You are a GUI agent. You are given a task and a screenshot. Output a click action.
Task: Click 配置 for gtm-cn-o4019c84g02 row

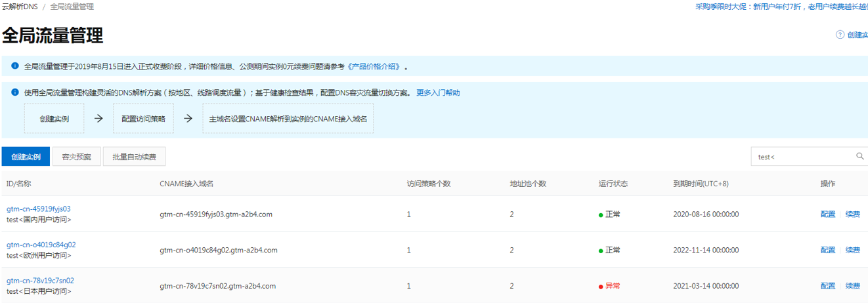pos(828,250)
